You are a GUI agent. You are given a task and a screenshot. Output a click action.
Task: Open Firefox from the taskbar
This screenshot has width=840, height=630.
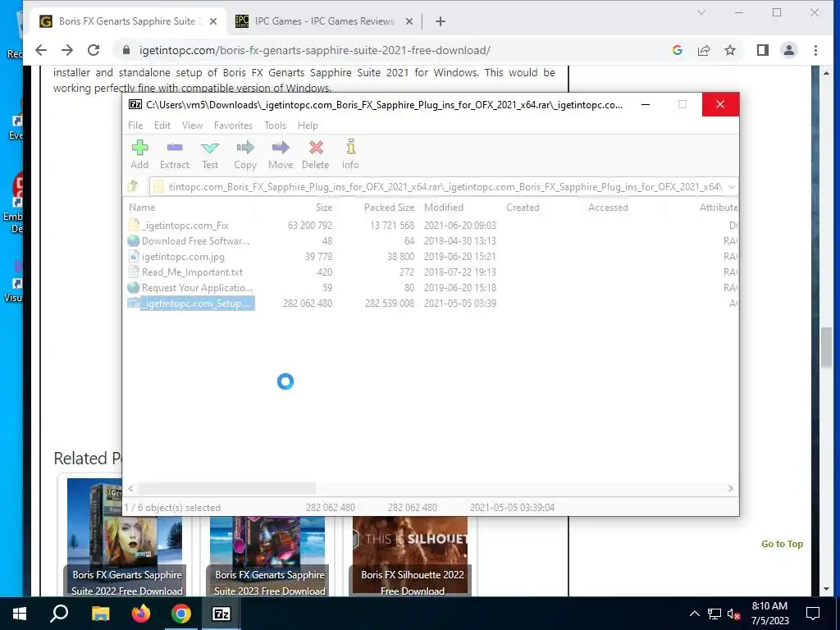point(141,614)
